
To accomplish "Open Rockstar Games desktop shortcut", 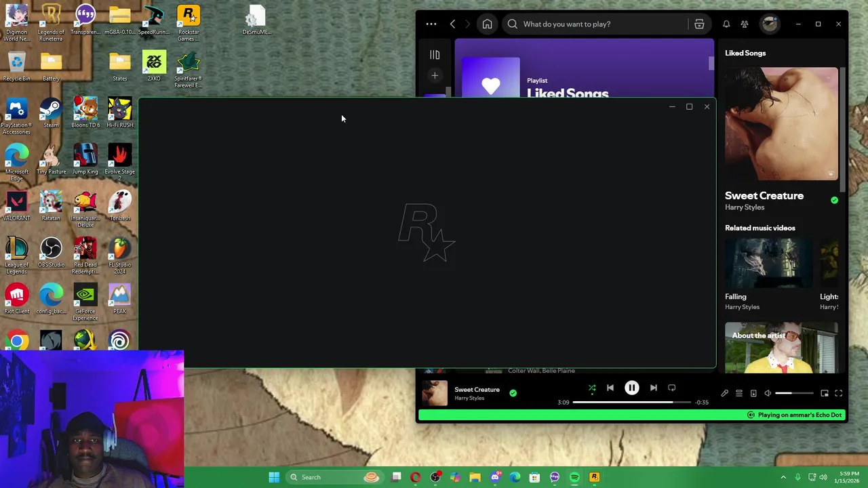I will pos(189,22).
